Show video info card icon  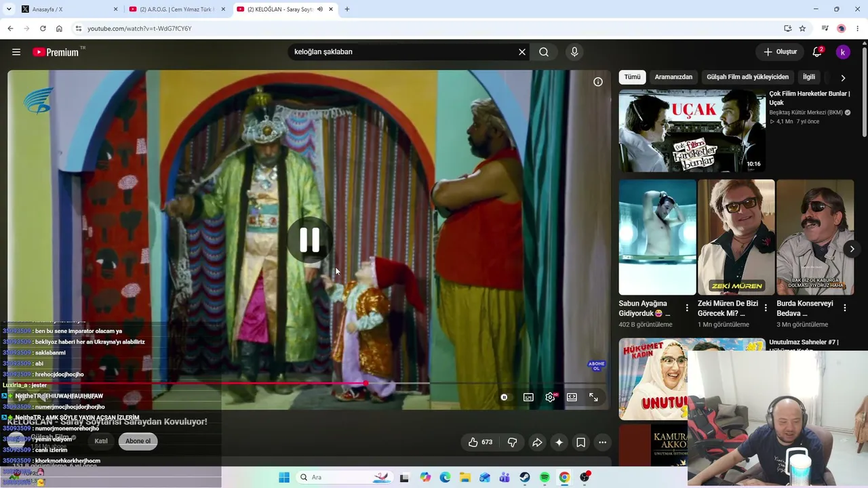pyautogui.click(x=598, y=82)
